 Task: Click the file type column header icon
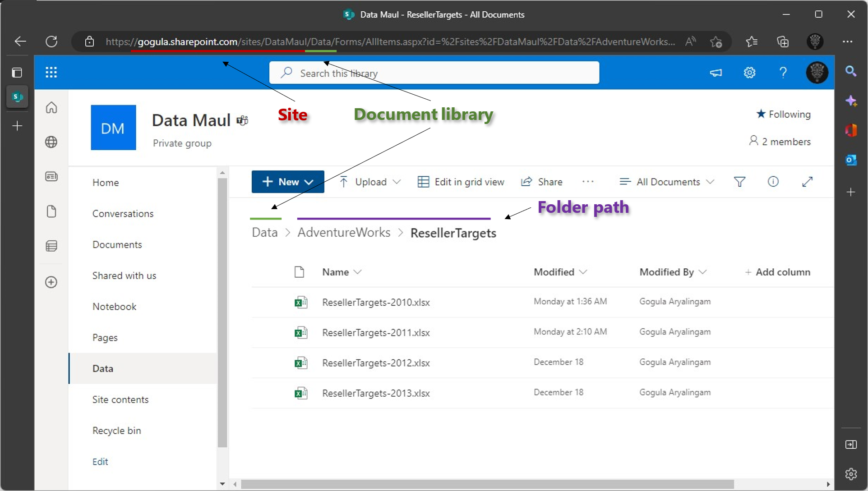(x=299, y=272)
